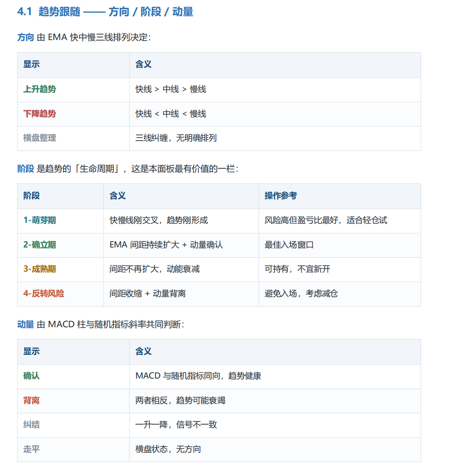Viewport: 460px width, 476px height.
Task: Click the text 避免入场，考虑减仓
Action: pos(301,294)
